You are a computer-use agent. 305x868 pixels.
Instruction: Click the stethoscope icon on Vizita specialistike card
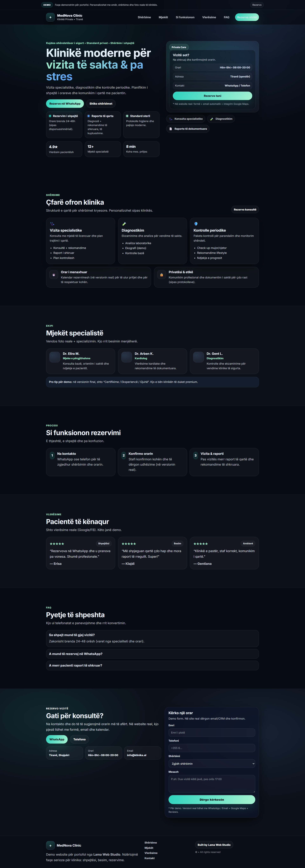tap(52, 224)
